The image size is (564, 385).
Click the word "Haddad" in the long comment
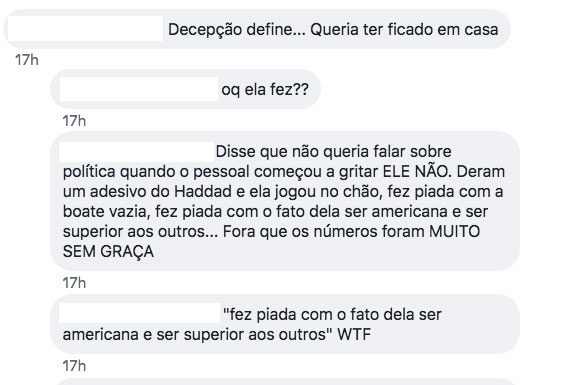[x=203, y=191]
